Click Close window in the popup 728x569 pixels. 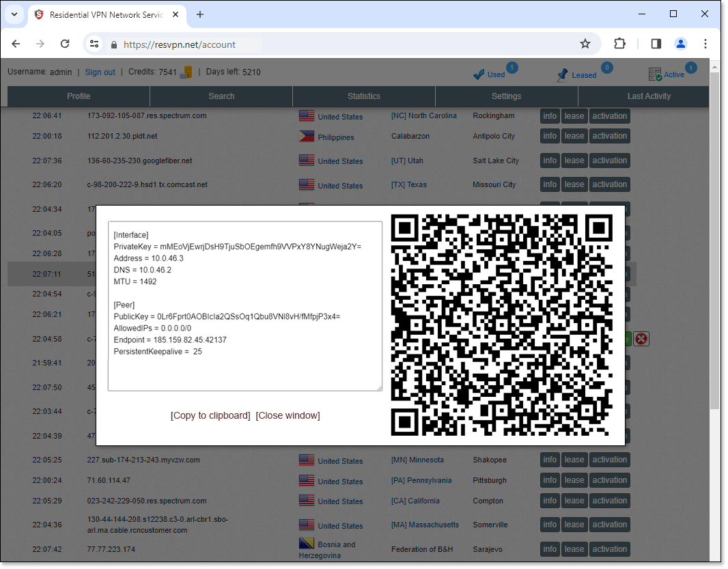coord(288,415)
